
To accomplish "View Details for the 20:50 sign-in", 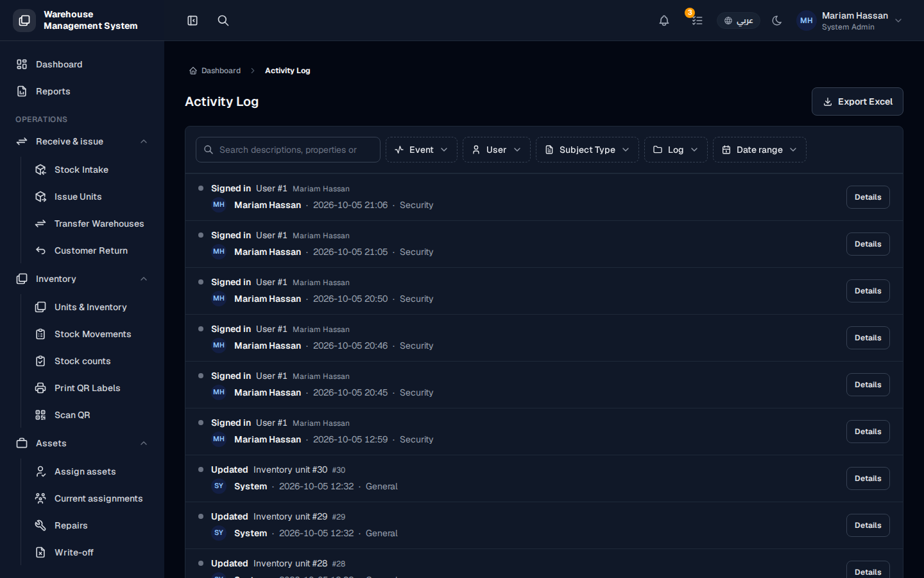I will coord(868,291).
